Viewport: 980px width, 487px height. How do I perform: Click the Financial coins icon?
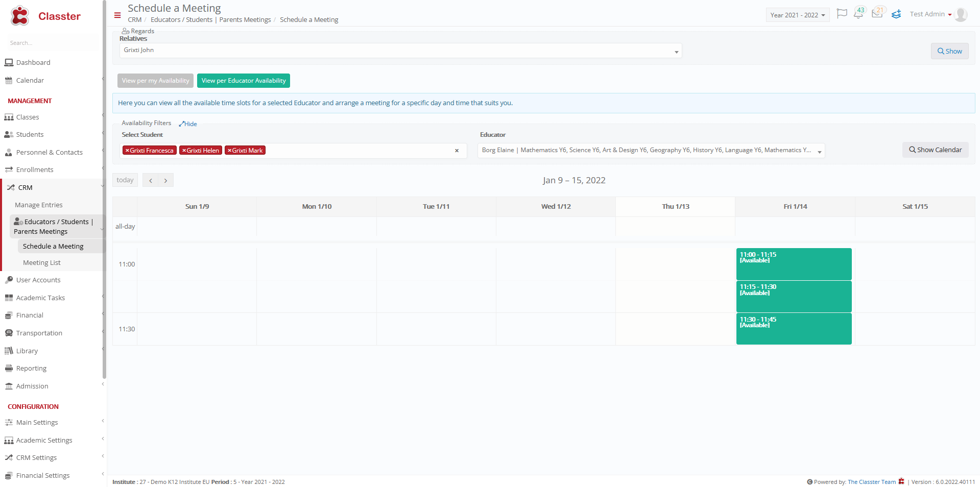pos(9,315)
